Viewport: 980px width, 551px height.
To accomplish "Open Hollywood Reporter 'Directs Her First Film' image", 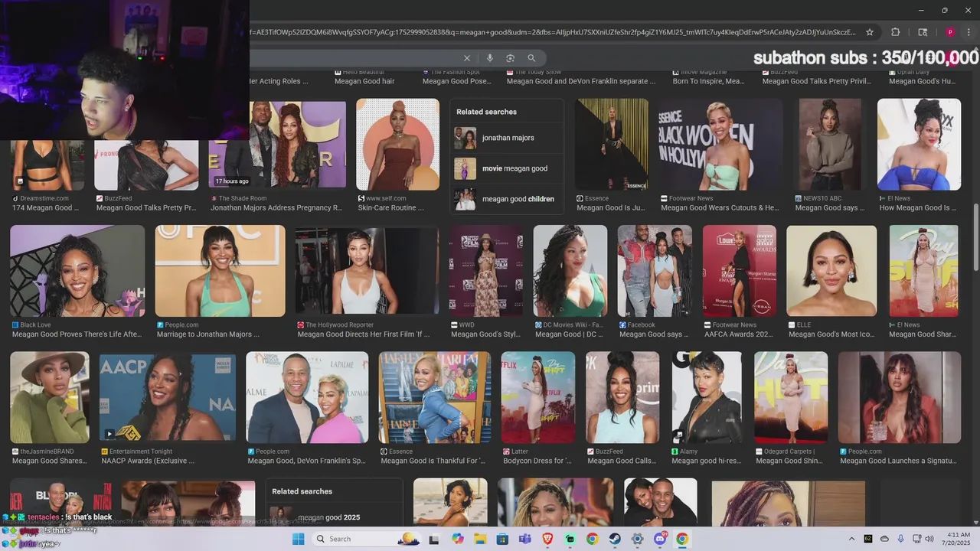I will pos(367,271).
